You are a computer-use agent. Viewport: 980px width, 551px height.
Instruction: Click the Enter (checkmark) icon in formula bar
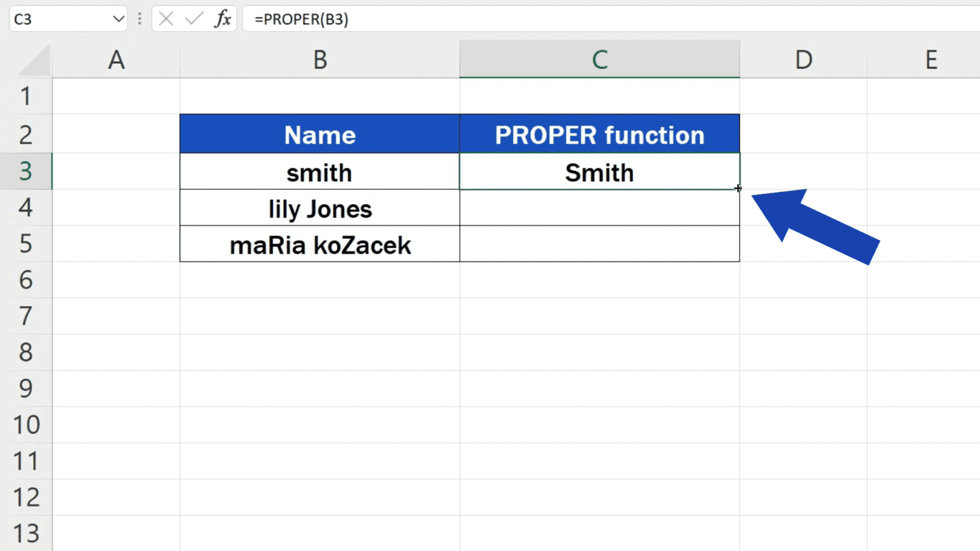coord(193,19)
